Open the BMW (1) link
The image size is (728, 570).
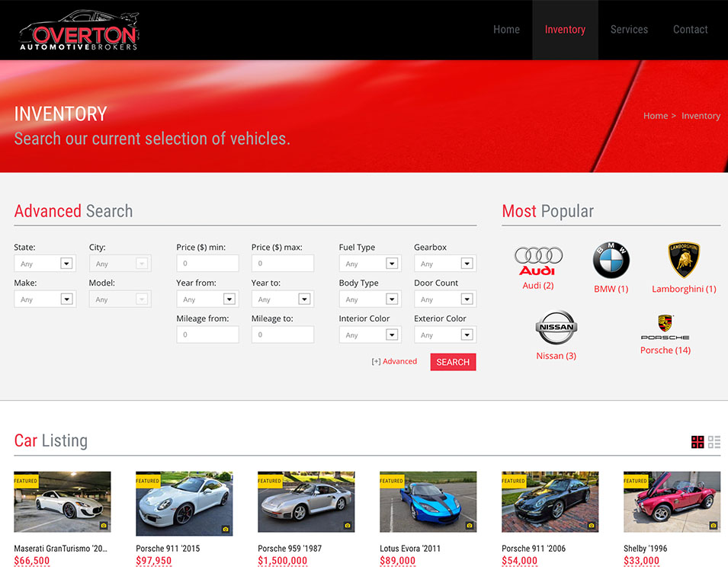[x=611, y=289]
